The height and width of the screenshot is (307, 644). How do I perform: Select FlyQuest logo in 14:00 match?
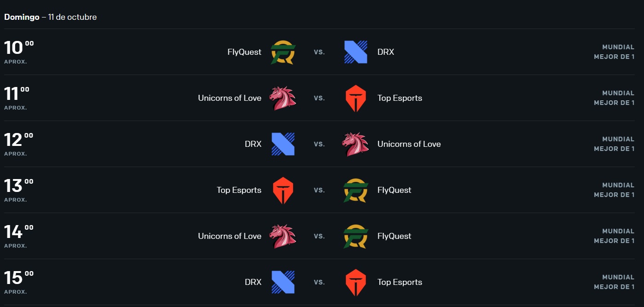coord(356,236)
